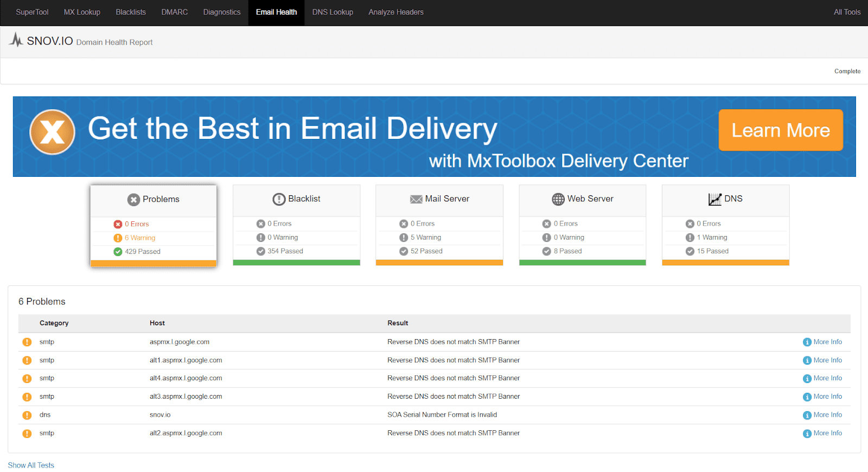This screenshot has width=868, height=472.
Task: Filter by 6 Warning in Problems
Action: tap(139, 238)
